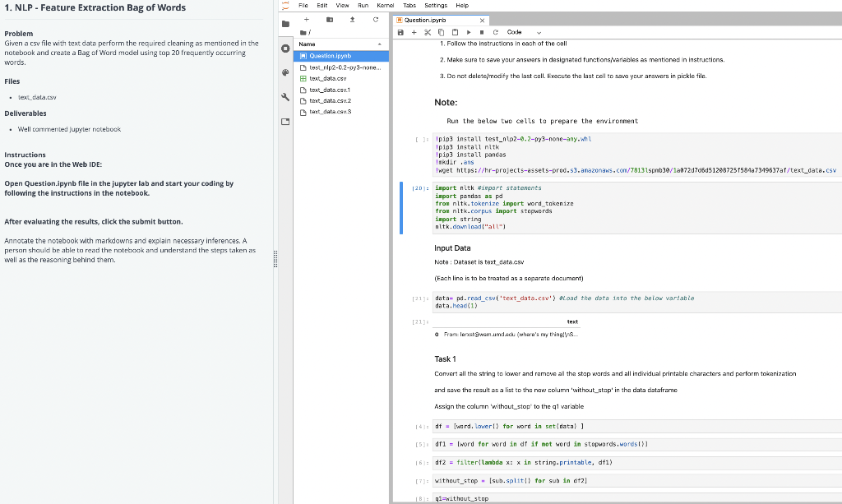Image resolution: width=842 pixels, height=504 pixels.
Task: Select Question.ipynb in the file browser
Action: pos(340,56)
